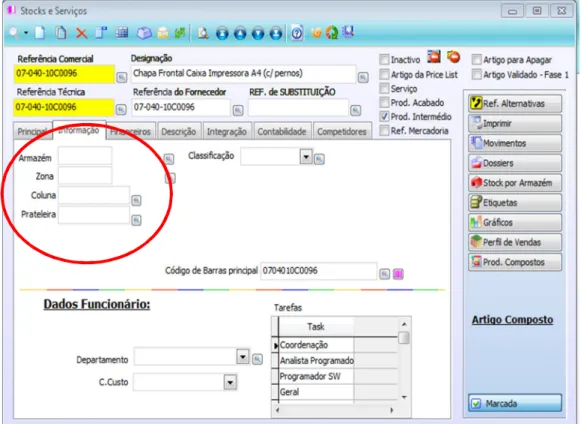Toggle the Marcada button

[x=515, y=403]
